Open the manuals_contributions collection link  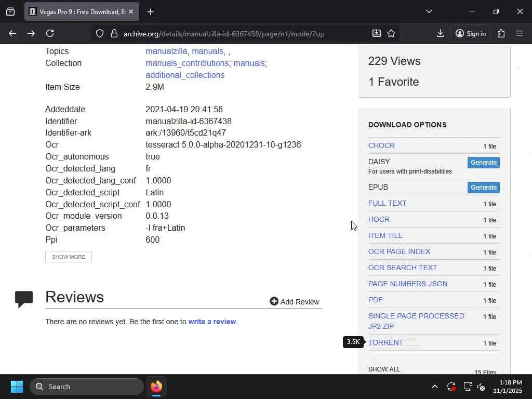click(x=187, y=63)
